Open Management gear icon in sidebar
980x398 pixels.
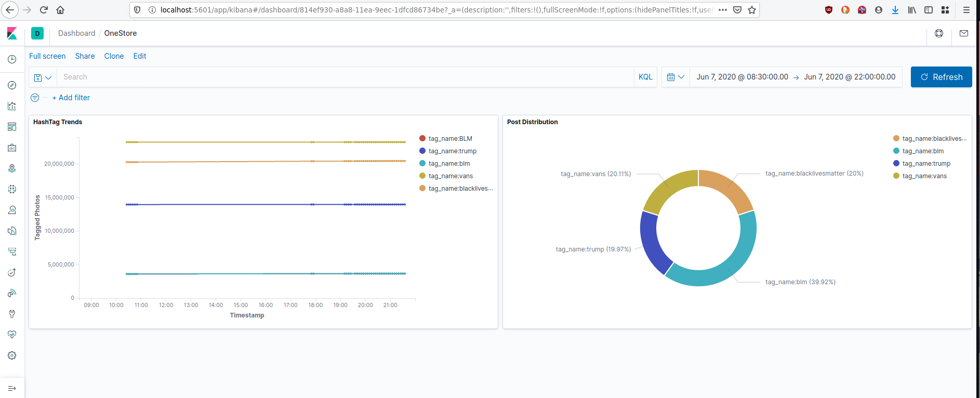[x=12, y=355]
